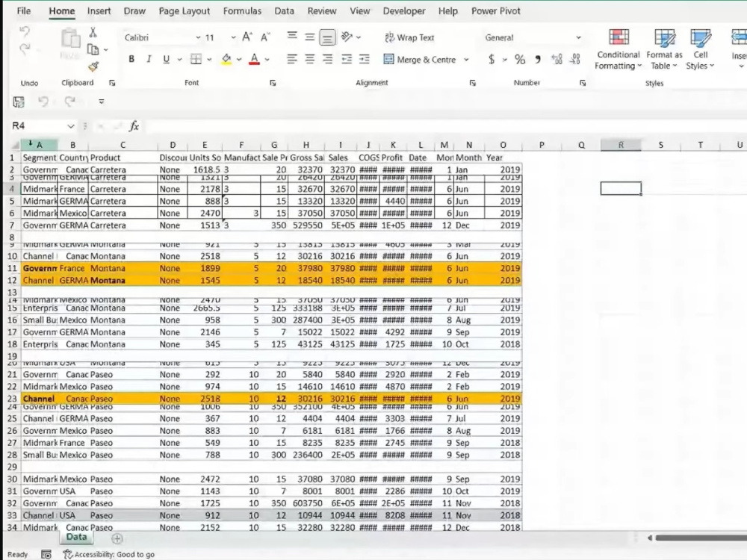Toggle bottom align button
The width and height of the screenshot is (747, 560).
click(327, 37)
